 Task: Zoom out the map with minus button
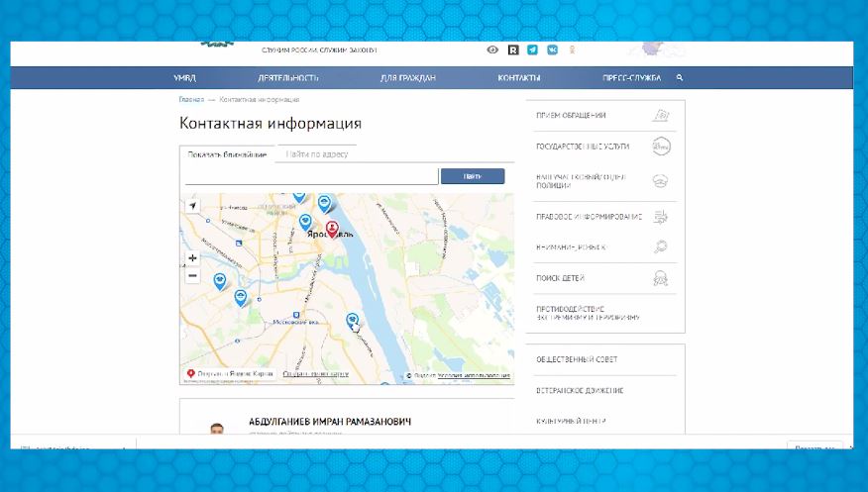(x=192, y=275)
